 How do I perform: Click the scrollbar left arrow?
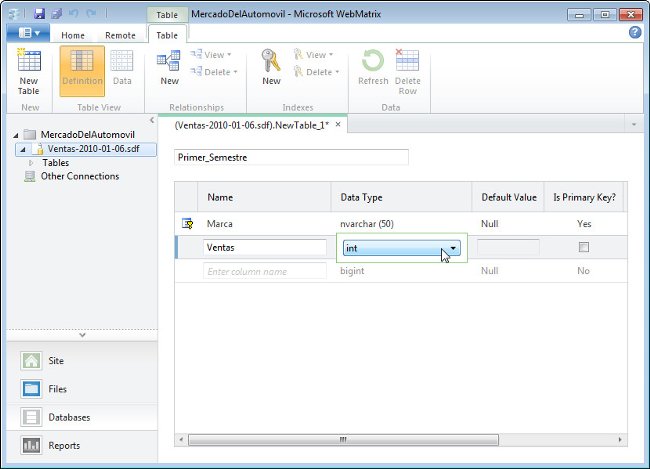click(x=181, y=440)
